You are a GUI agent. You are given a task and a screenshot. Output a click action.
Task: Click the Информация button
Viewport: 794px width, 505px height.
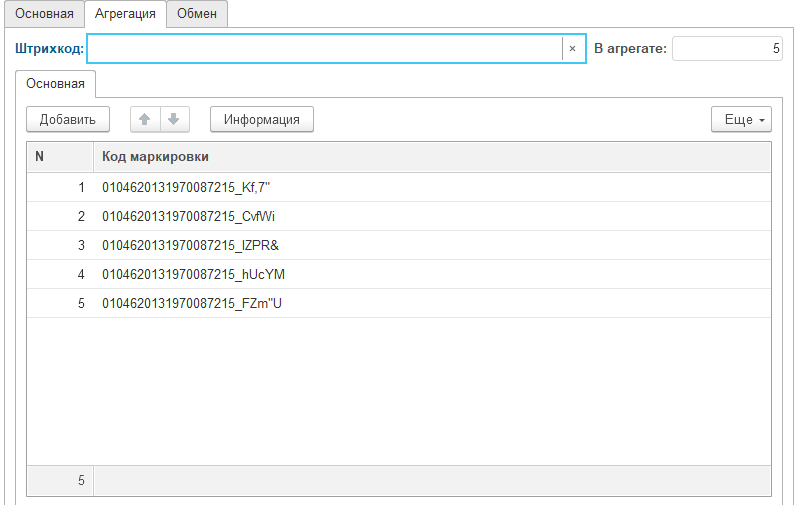(x=262, y=119)
